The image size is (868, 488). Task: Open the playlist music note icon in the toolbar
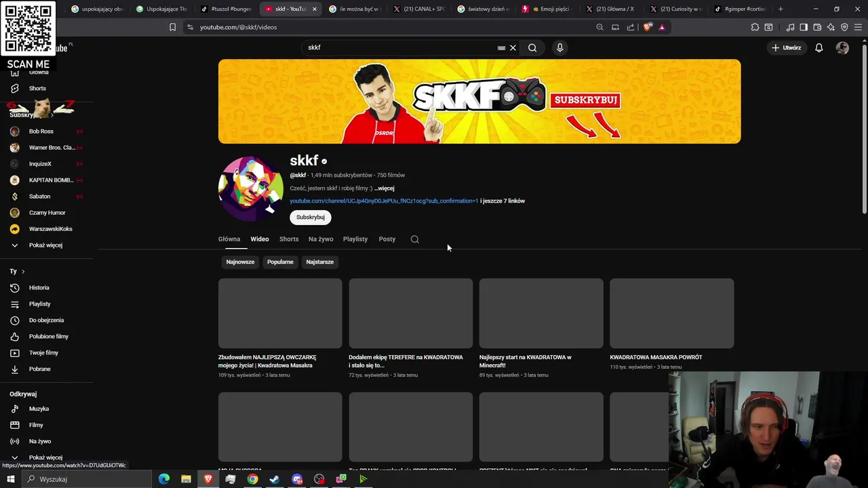(790, 27)
